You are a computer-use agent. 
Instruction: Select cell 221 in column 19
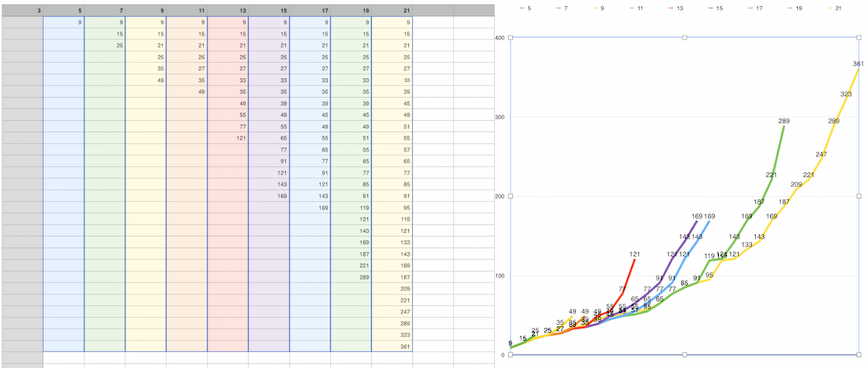click(x=351, y=265)
